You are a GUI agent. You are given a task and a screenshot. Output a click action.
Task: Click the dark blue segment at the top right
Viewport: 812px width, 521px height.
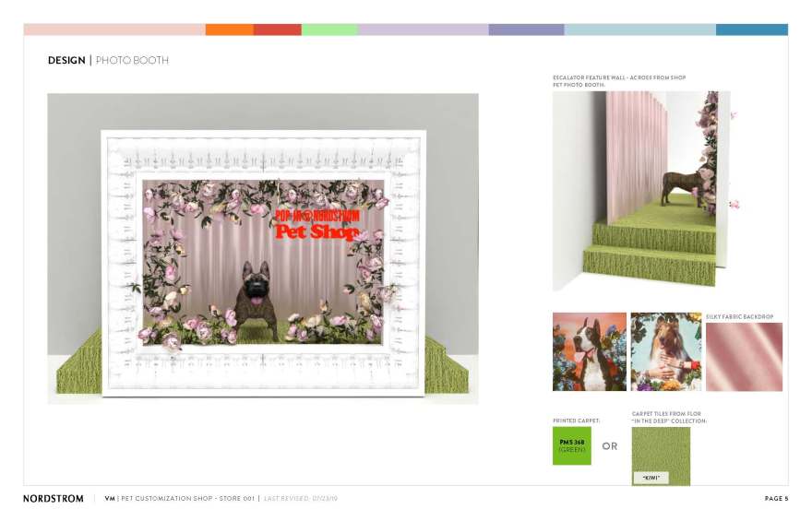(751, 30)
